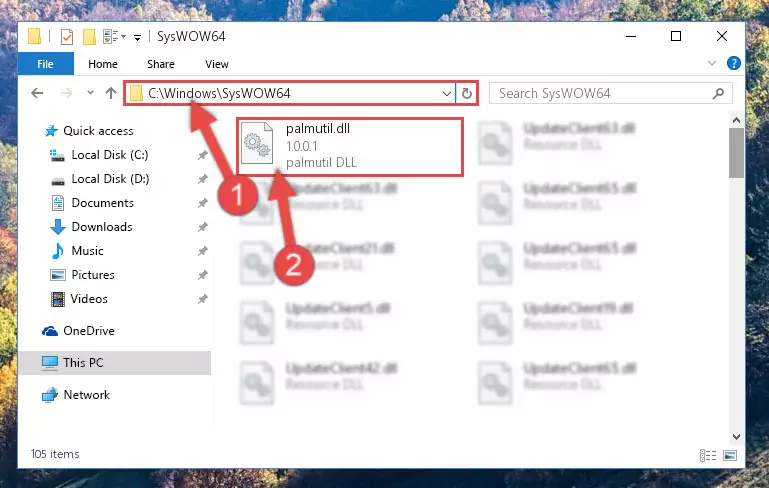Go back with the back arrow
This screenshot has width=769, height=488.
[37, 93]
